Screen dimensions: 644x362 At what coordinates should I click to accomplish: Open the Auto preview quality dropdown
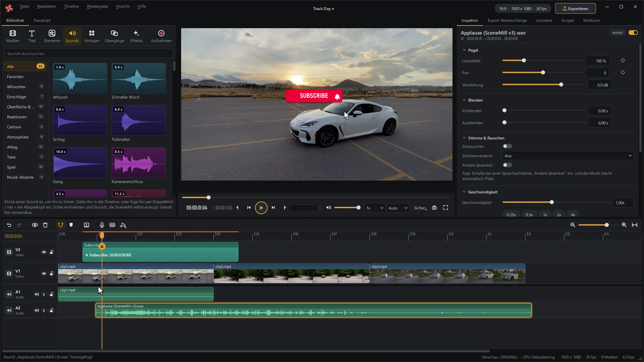coord(398,208)
